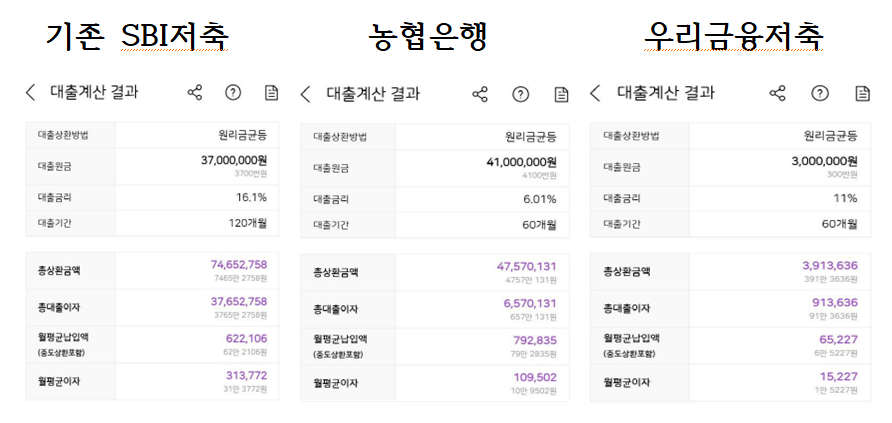
Task: Open the document icon in 우리금융저축 panel
Action: [x=861, y=93]
